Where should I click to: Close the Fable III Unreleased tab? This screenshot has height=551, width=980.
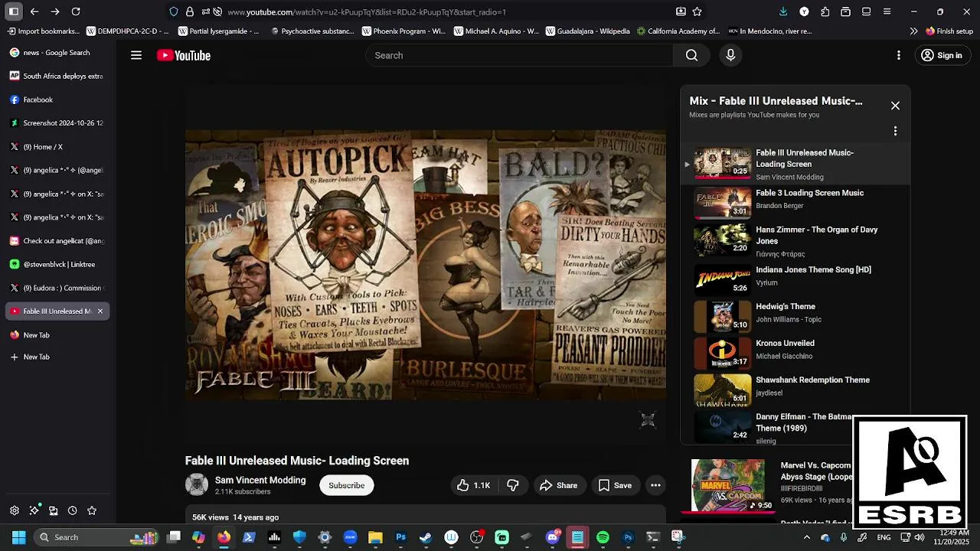[100, 311]
